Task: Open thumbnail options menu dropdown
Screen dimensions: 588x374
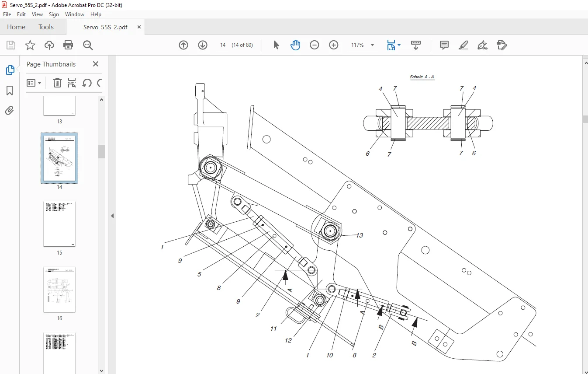Action: click(x=34, y=83)
